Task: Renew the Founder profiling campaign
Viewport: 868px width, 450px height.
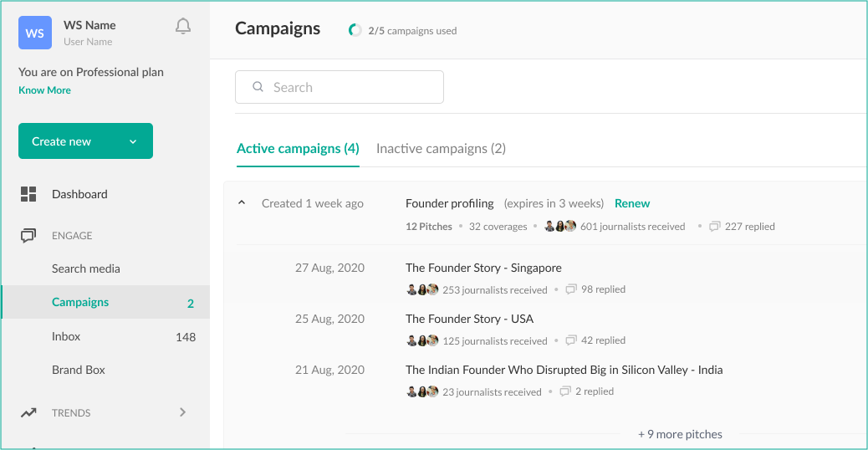Action: [632, 203]
